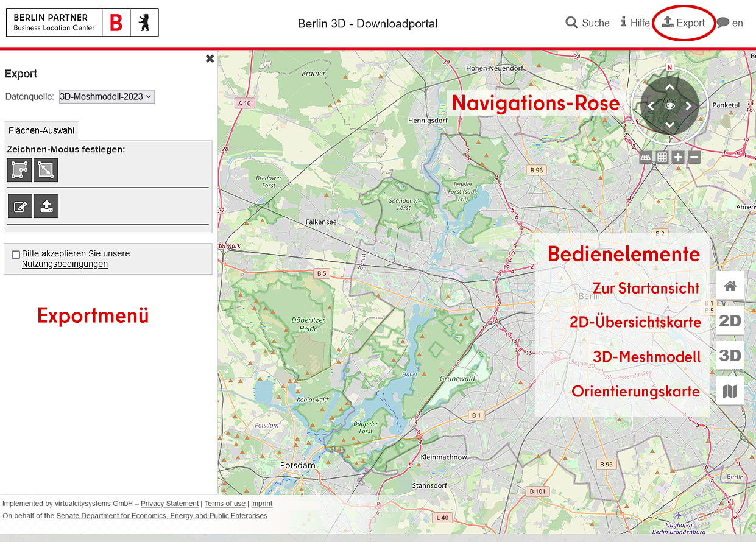Click the "Grunewald" label on the map

tap(457, 379)
